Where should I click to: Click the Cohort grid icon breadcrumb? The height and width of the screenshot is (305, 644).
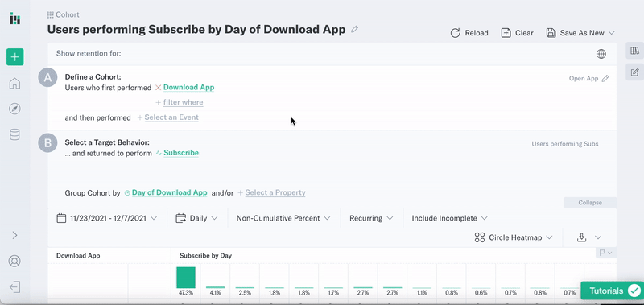(50, 15)
